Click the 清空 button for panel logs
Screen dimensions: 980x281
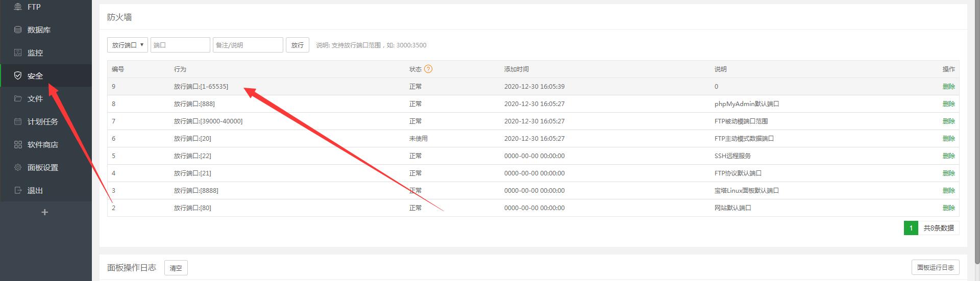[176, 268]
